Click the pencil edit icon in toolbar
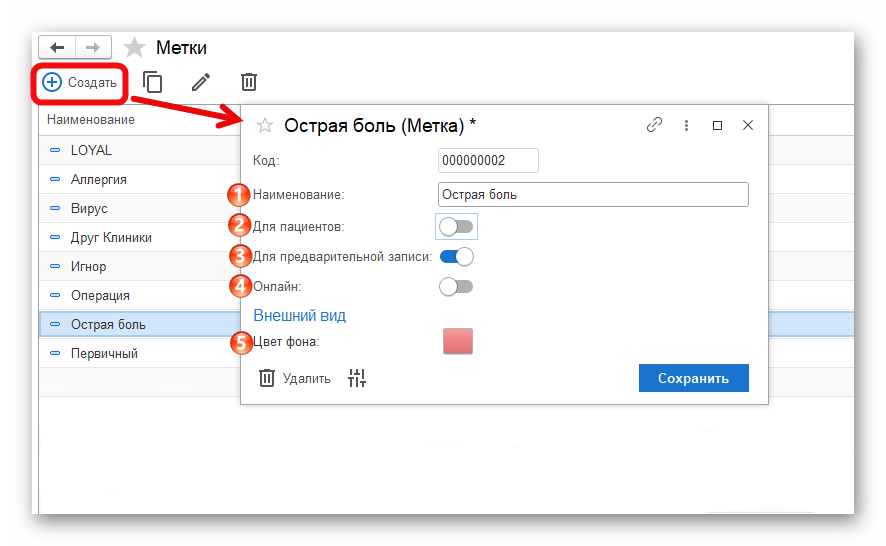The image size is (886, 546). pos(201,82)
